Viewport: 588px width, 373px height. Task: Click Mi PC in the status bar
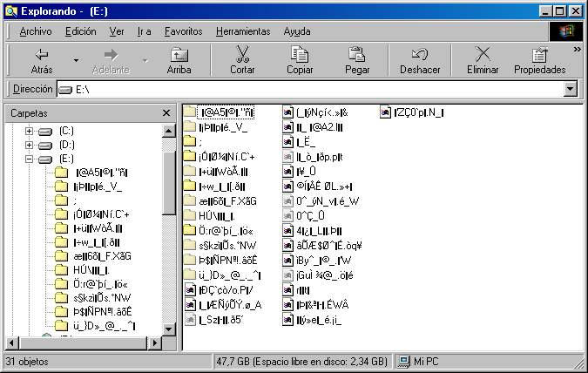click(x=419, y=362)
